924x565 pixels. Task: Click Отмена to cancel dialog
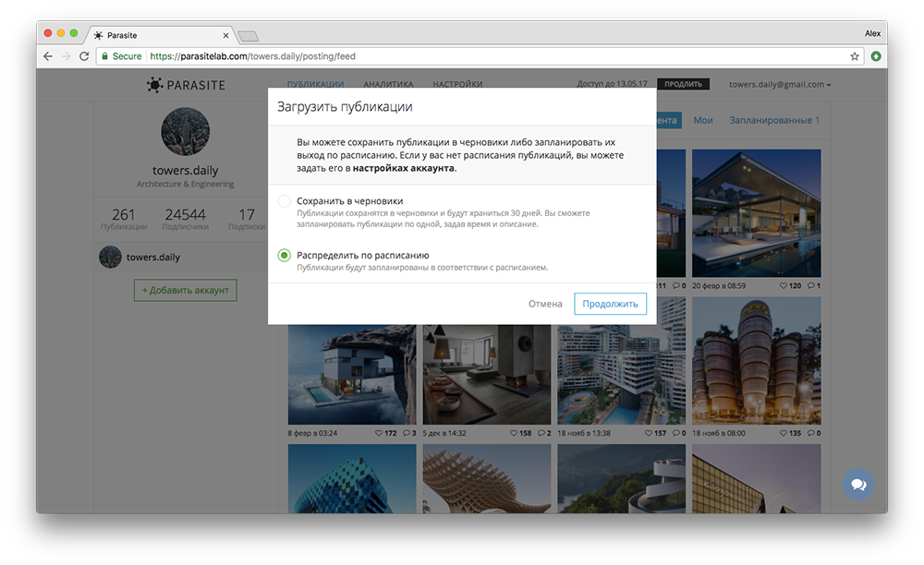coord(545,304)
